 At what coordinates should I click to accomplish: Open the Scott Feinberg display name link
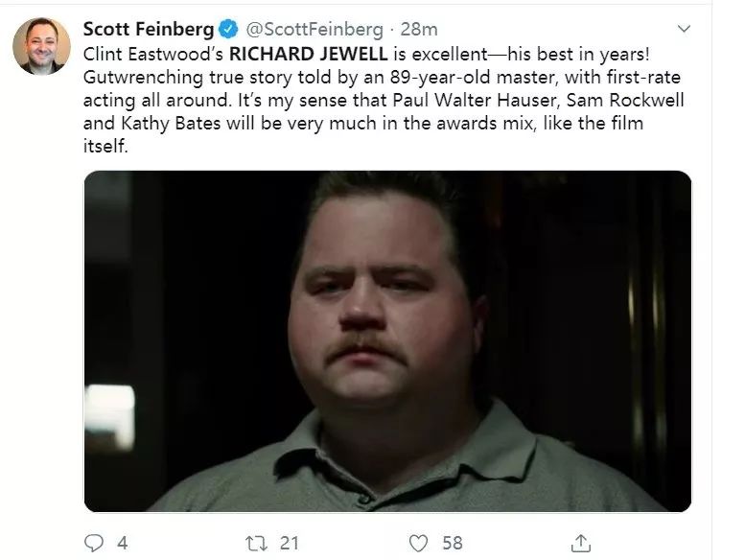149,30
